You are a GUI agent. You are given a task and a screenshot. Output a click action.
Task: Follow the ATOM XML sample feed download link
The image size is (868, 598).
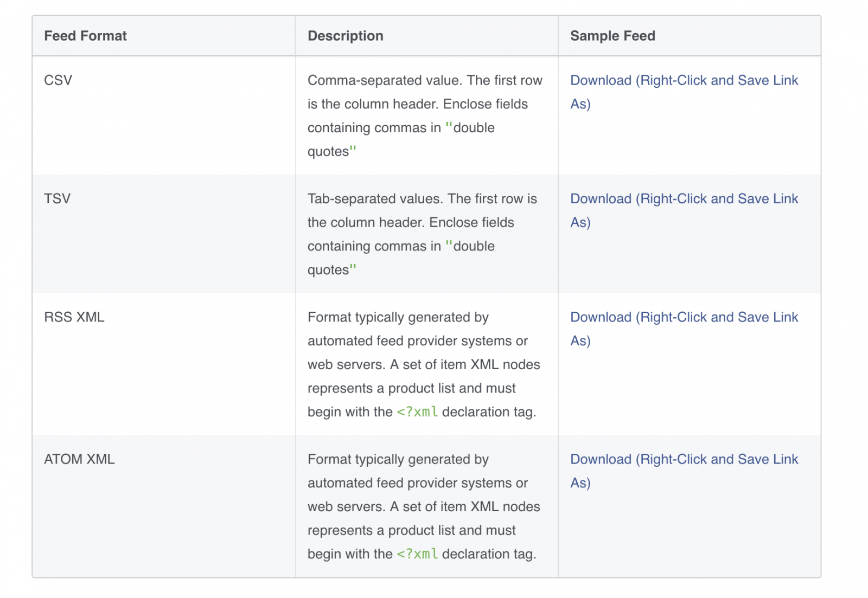tap(684, 471)
